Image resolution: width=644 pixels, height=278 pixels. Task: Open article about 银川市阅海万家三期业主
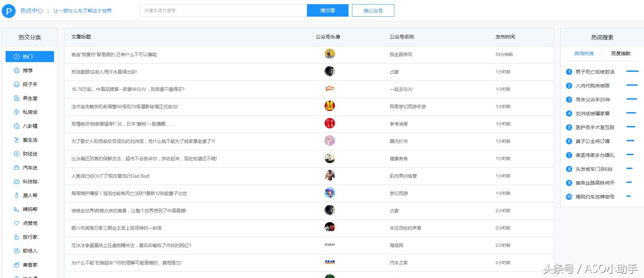(117, 228)
